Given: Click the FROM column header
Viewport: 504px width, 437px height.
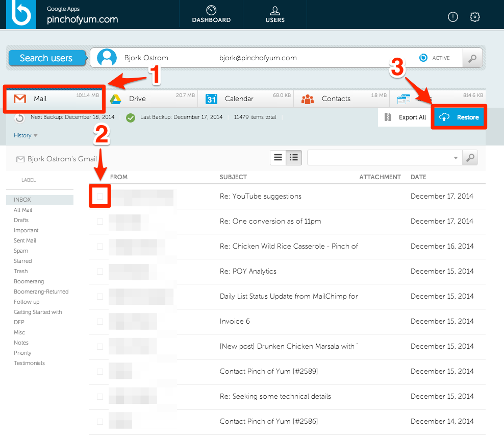Looking at the screenshot, I should coord(119,177).
